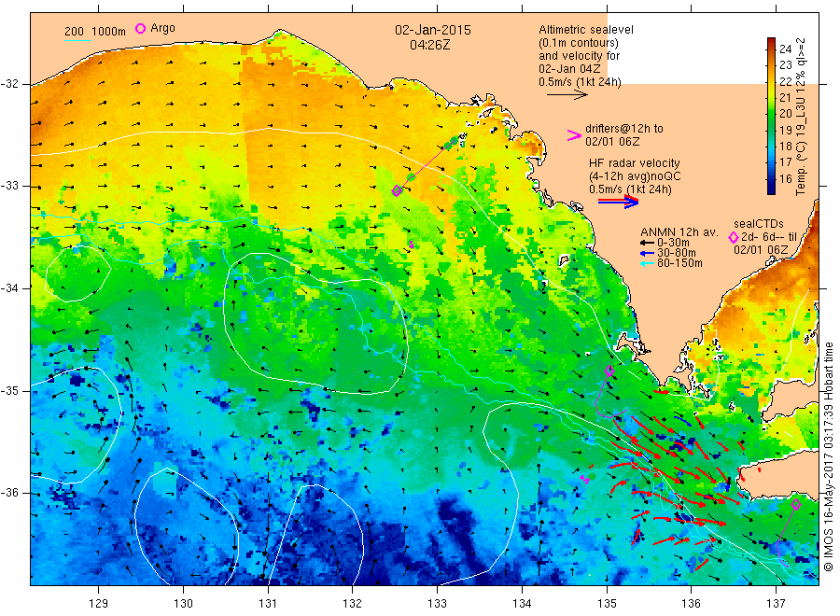Click the green drifter dot midway along the purple track
This screenshot has width=840, height=616.
[411, 177]
